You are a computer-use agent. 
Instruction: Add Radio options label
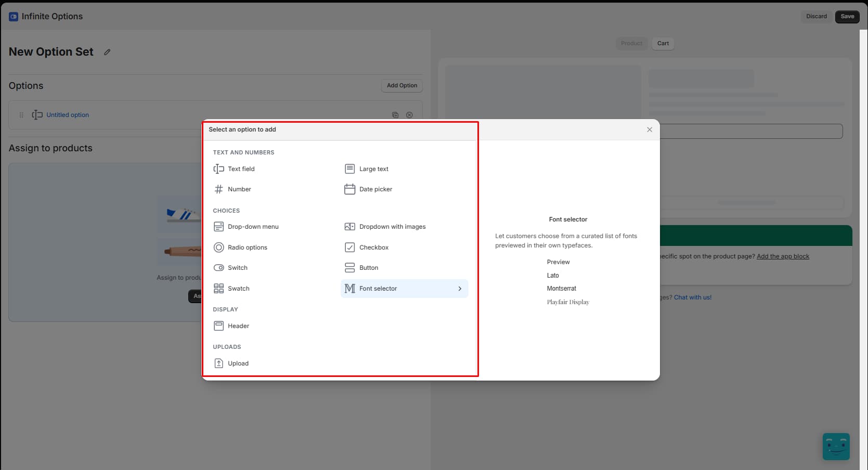point(248,247)
